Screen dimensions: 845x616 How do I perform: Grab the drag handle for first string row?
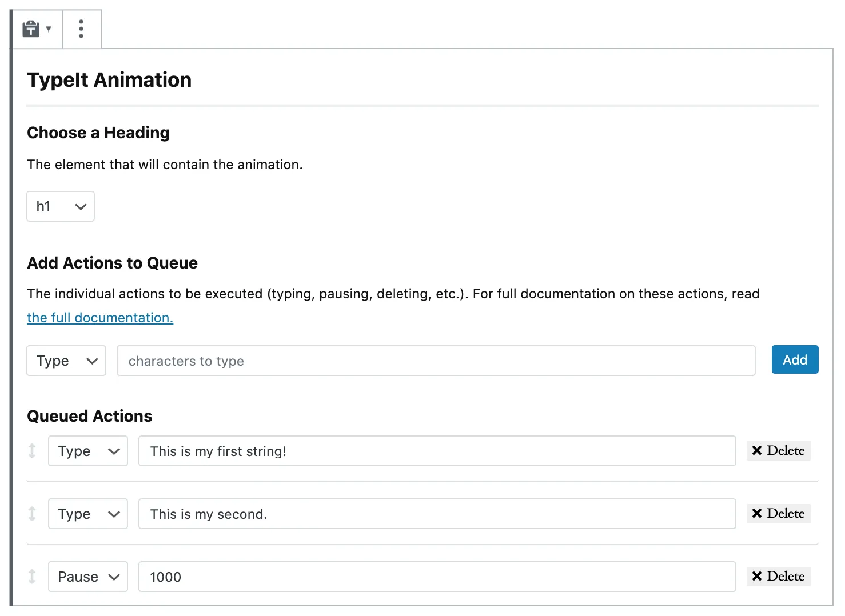click(x=32, y=451)
